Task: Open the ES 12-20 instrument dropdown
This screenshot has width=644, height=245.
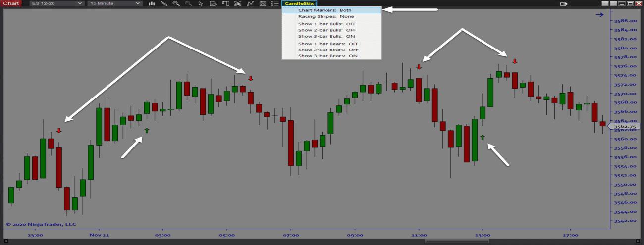Action: (56, 3)
